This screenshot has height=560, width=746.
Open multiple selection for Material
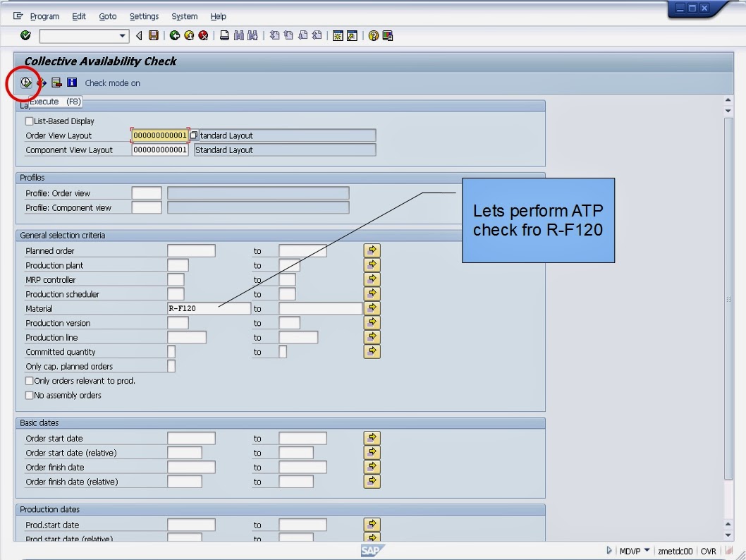point(372,308)
